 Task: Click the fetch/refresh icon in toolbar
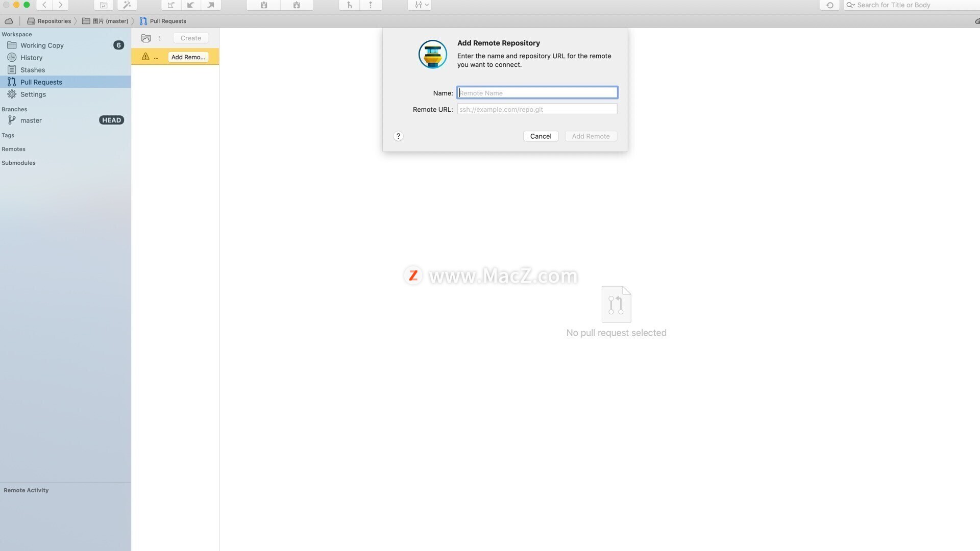tap(829, 5)
